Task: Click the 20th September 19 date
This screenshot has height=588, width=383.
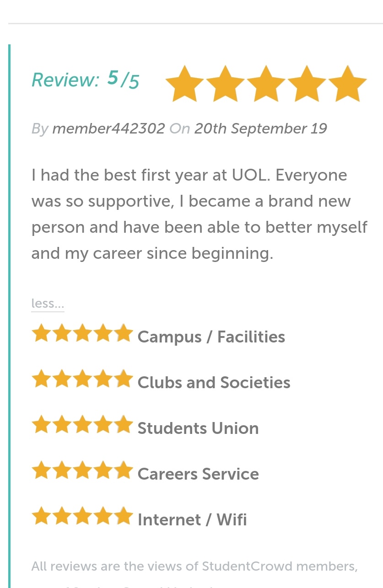Action: [261, 128]
